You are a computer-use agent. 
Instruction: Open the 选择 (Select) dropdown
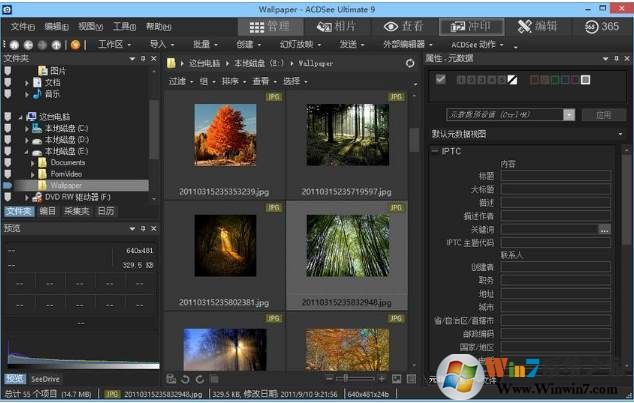295,81
